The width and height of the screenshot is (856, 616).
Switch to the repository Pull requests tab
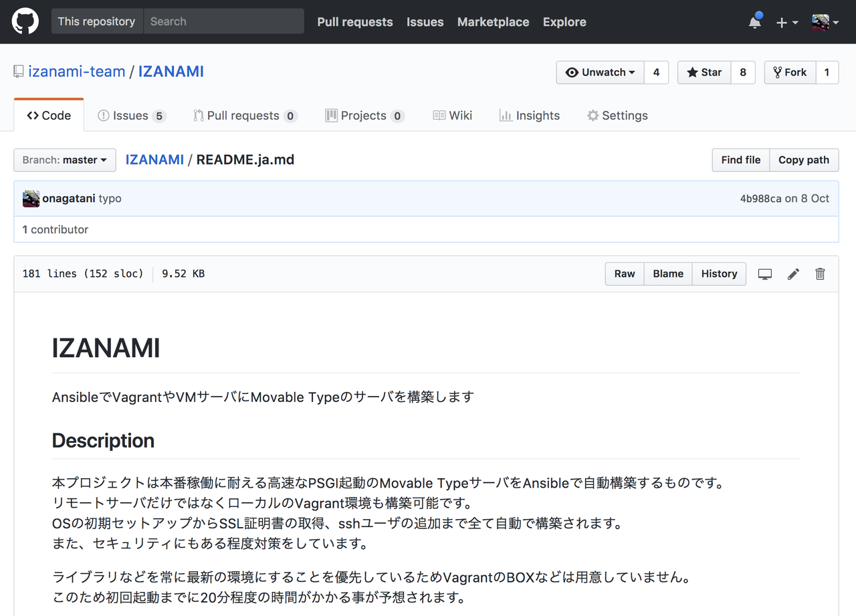tap(245, 116)
